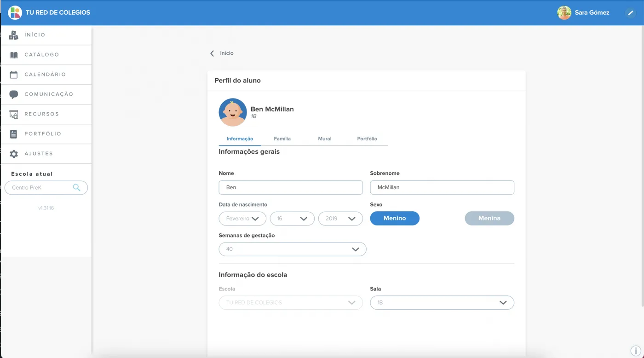Open INÍCIO in the sidebar menu

point(46,35)
